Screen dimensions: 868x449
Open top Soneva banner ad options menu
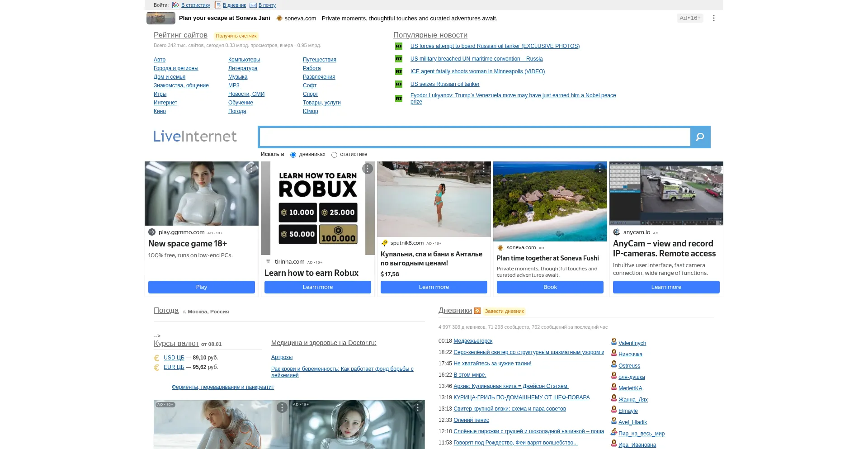(x=714, y=18)
